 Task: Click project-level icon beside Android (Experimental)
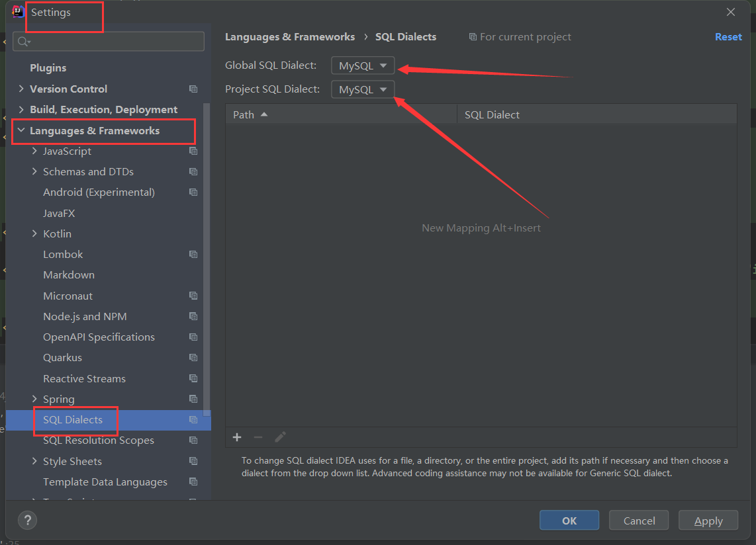coord(193,192)
